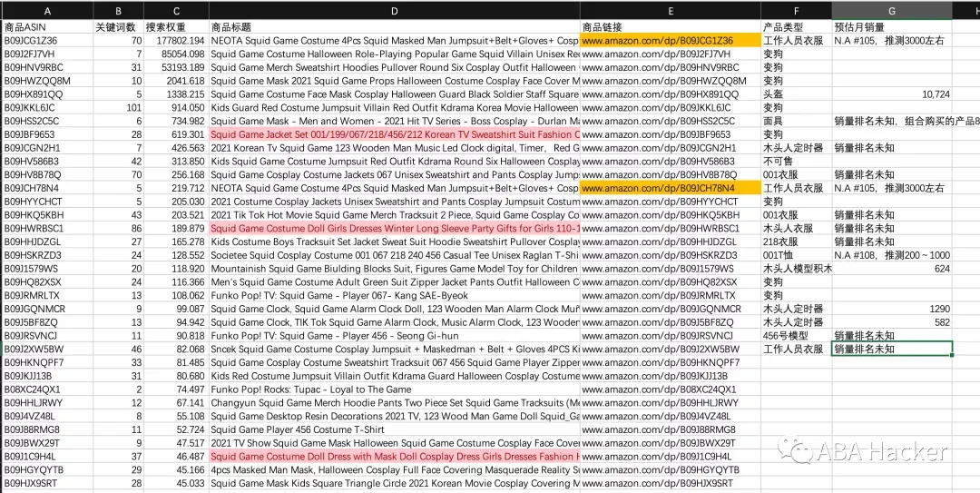Viewport: 980px width, 493px height.
Task: Select ASIN cell B08XC24QX1
Action: [x=47, y=389]
